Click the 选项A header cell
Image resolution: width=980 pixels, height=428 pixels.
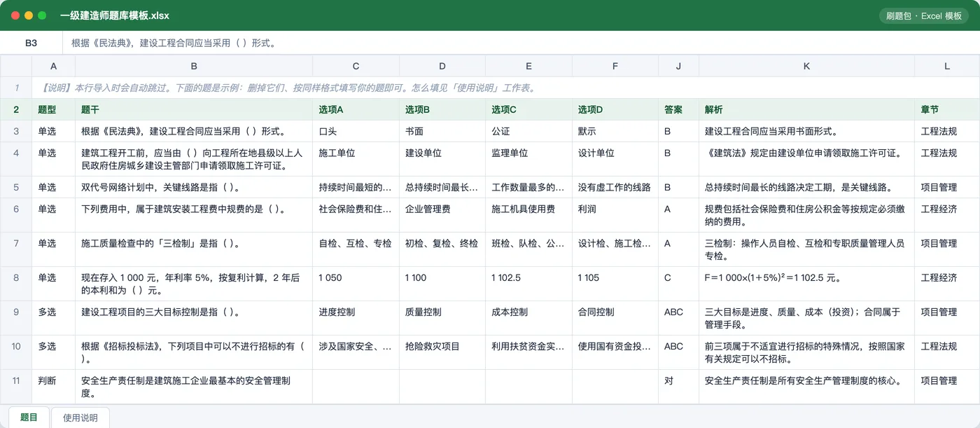[x=356, y=110]
